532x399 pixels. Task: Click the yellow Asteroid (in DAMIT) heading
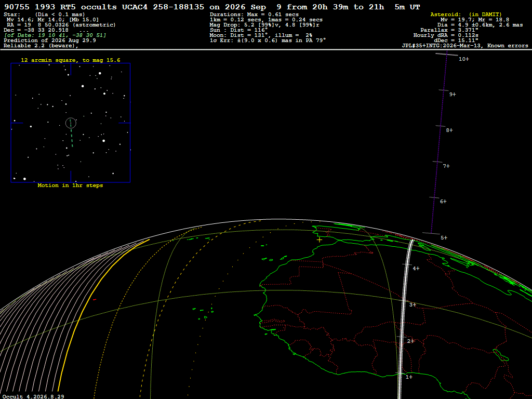466,14
